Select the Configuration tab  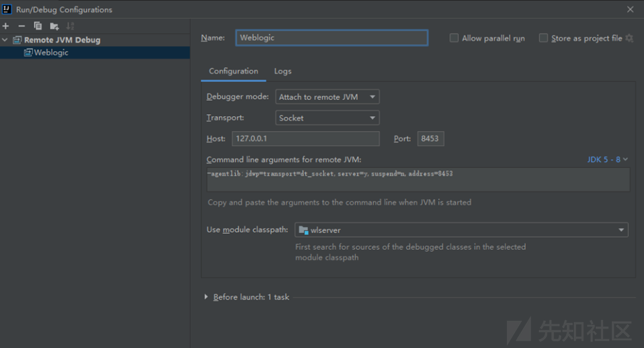(x=233, y=71)
